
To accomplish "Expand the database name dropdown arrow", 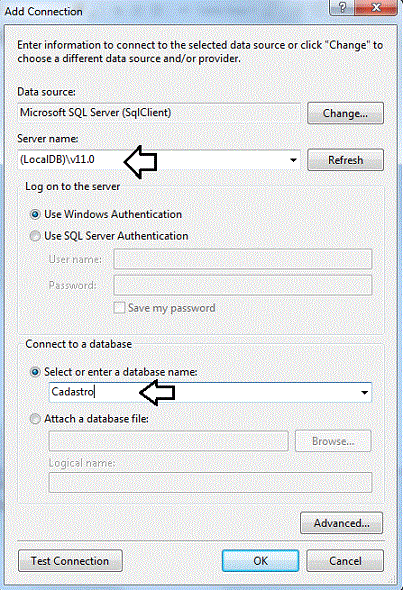I will [364, 392].
